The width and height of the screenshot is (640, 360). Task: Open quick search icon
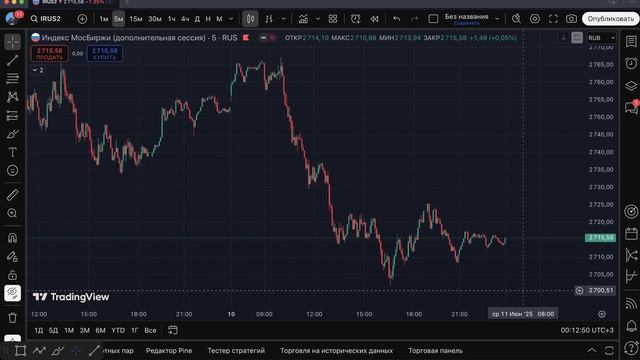(x=516, y=19)
